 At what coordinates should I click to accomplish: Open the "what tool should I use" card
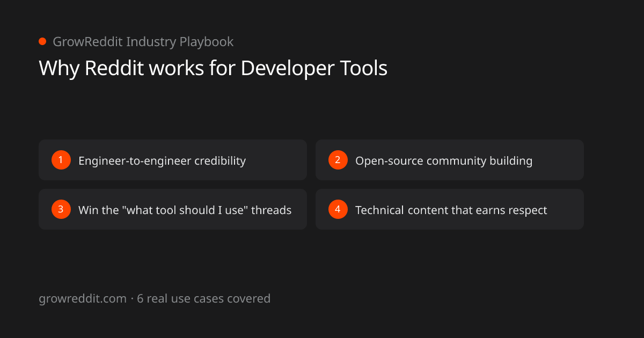point(173,209)
